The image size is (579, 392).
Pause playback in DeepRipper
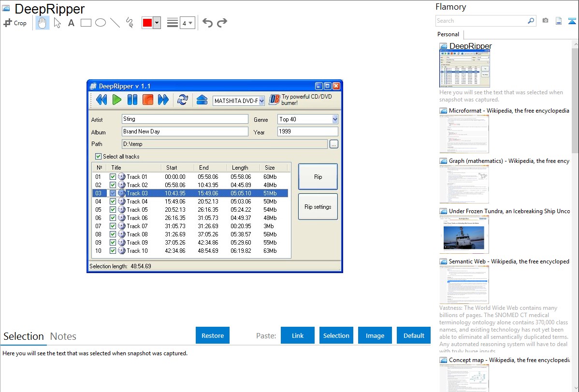click(132, 100)
